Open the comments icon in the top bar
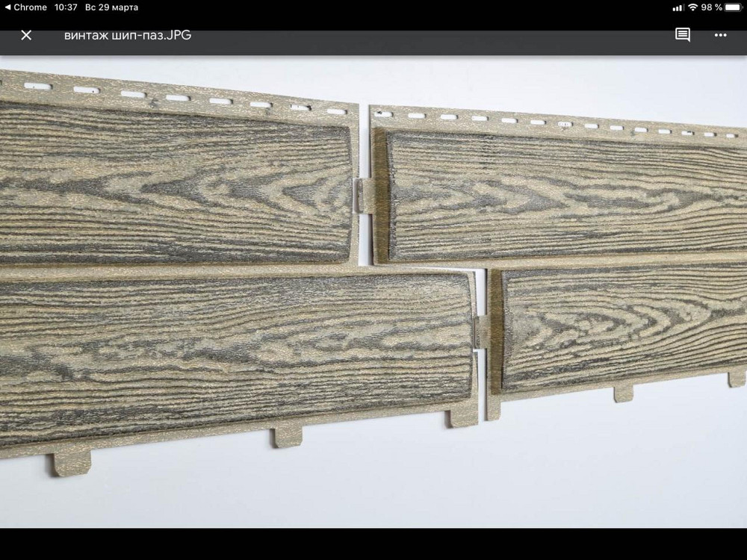747x560 pixels. tap(682, 35)
